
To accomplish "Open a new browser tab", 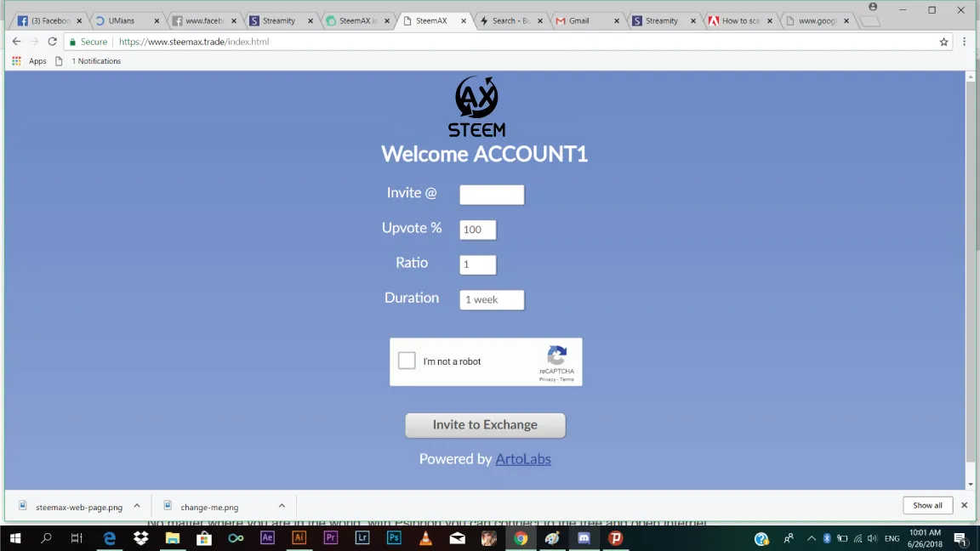I will (x=870, y=21).
